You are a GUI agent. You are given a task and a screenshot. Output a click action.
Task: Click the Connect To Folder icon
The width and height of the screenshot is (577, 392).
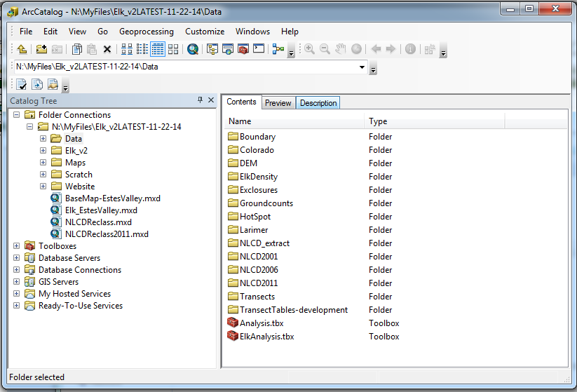point(41,49)
